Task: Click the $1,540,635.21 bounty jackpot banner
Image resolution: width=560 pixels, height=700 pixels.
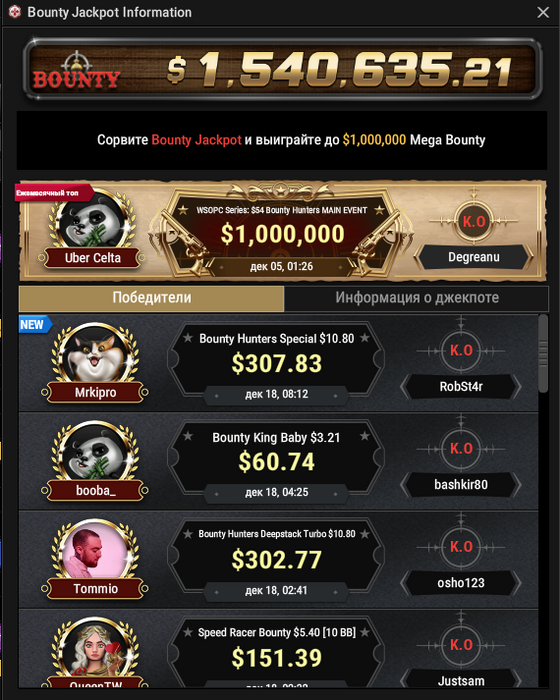Action: pyautogui.click(x=283, y=68)
